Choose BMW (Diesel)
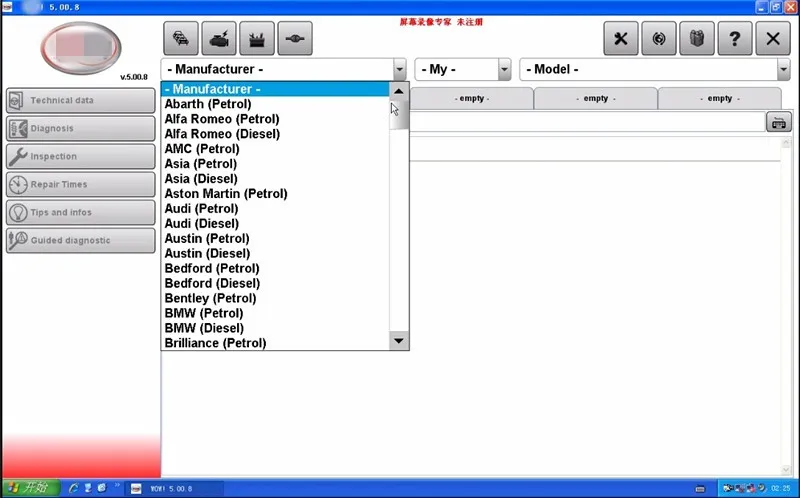The image size is (800, 498). [276, 328]
